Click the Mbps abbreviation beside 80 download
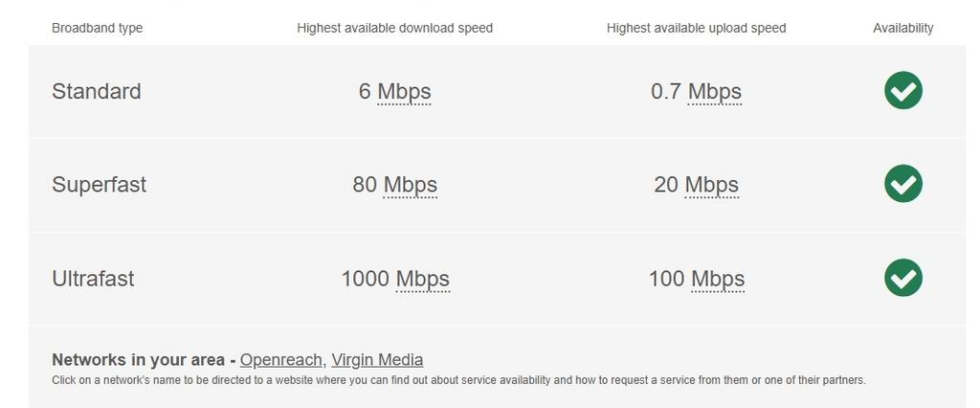 pyautogui.click(x=410, y=185)
